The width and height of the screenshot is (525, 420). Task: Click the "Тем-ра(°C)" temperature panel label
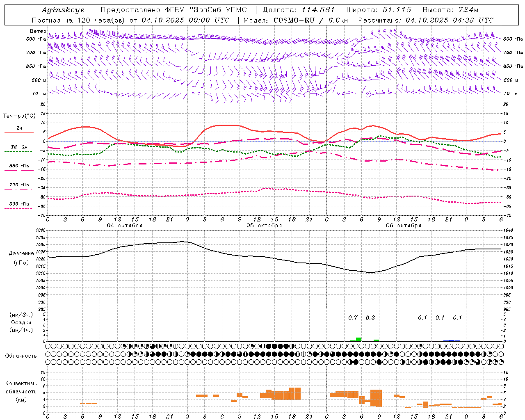coord(19,116)
